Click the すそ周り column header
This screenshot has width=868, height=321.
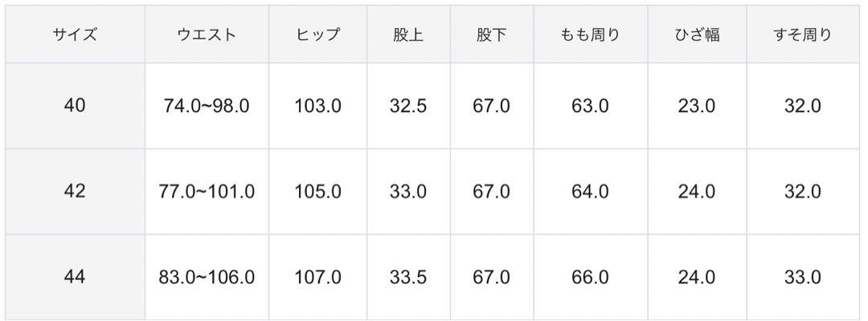(x=803, y=35)
